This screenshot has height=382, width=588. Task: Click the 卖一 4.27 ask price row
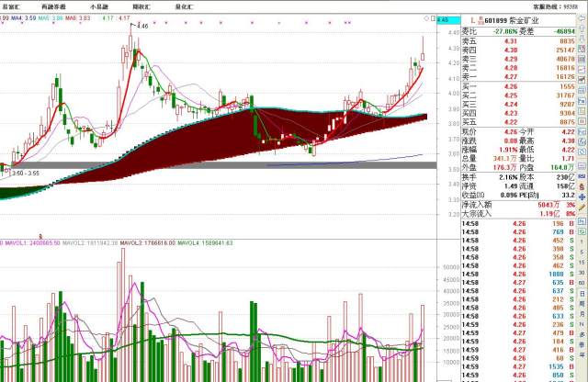coord(518,76)
